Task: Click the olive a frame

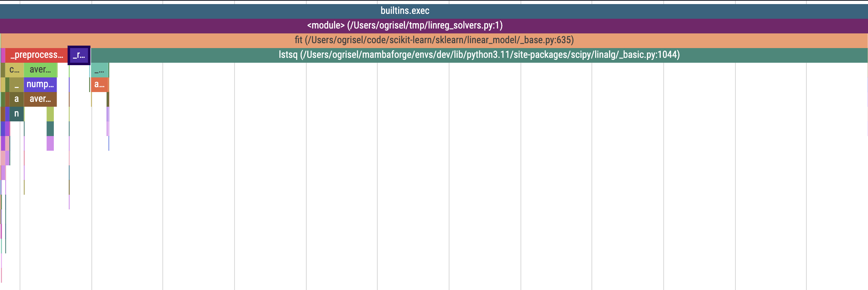Action: [x=16, y=99]
